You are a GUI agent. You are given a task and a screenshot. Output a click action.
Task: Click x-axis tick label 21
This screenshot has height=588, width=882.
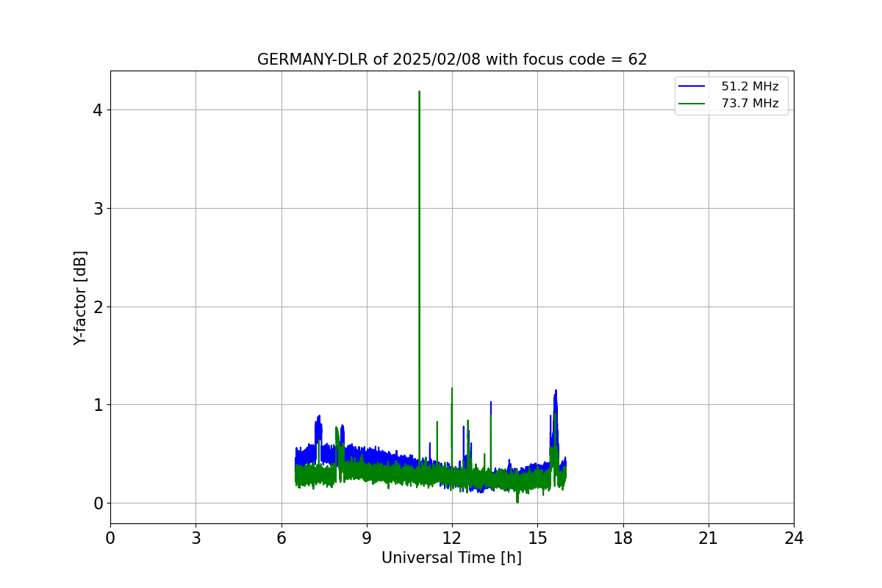(709, 538)
